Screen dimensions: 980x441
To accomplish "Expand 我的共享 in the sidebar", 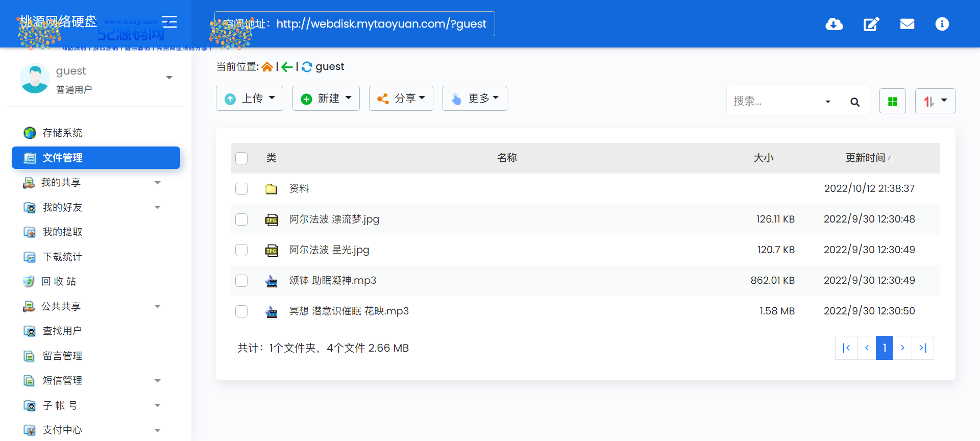I will (x=61, y=182).
